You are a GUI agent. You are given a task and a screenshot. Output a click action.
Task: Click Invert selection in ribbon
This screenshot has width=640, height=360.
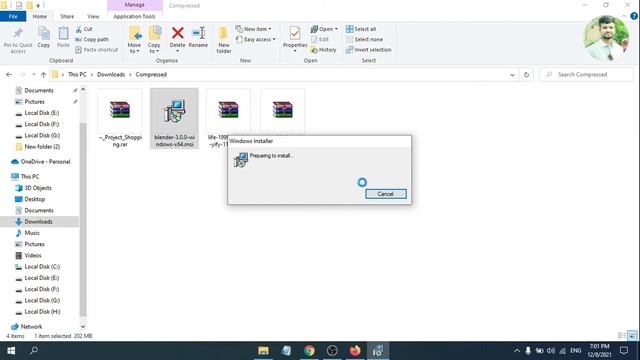click(368, 50)
